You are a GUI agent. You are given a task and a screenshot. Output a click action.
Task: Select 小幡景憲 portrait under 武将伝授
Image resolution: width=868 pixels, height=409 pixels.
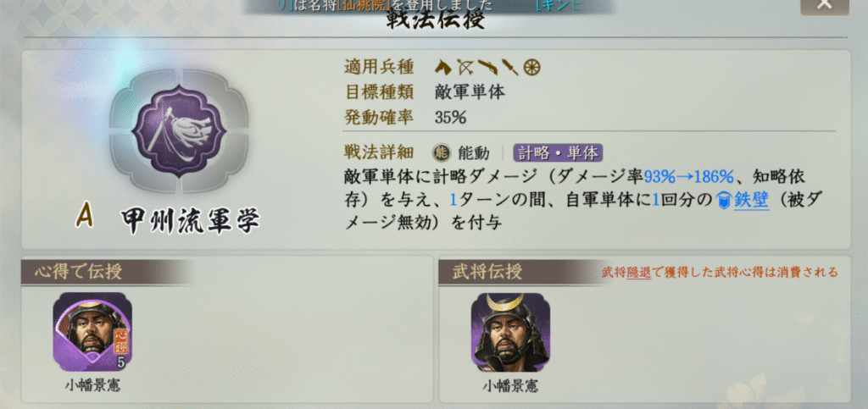click(x=510, y=332)
